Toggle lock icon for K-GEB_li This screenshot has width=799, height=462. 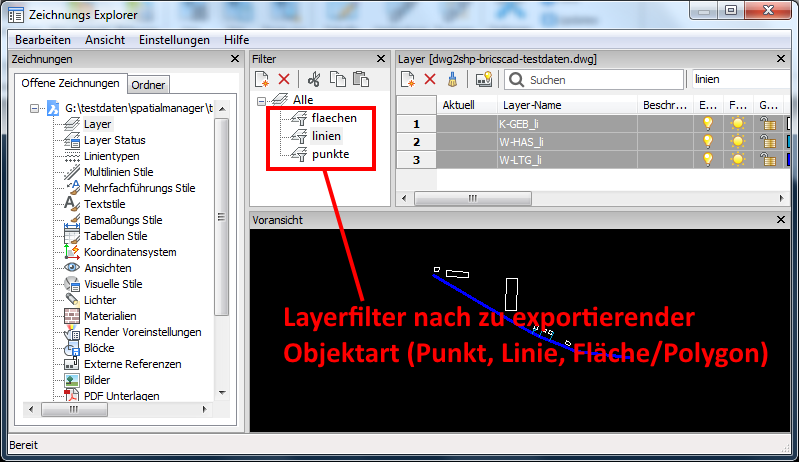[x=767, y=123]
